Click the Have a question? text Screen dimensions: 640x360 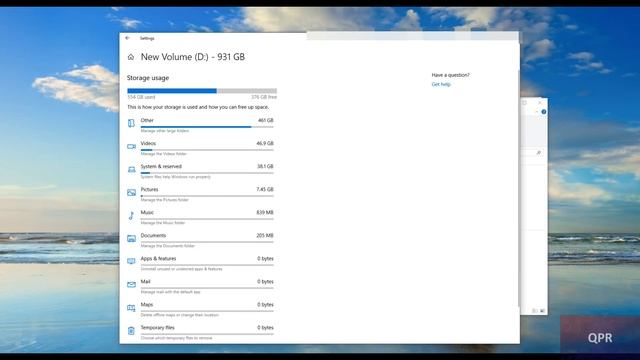[451, 75]
